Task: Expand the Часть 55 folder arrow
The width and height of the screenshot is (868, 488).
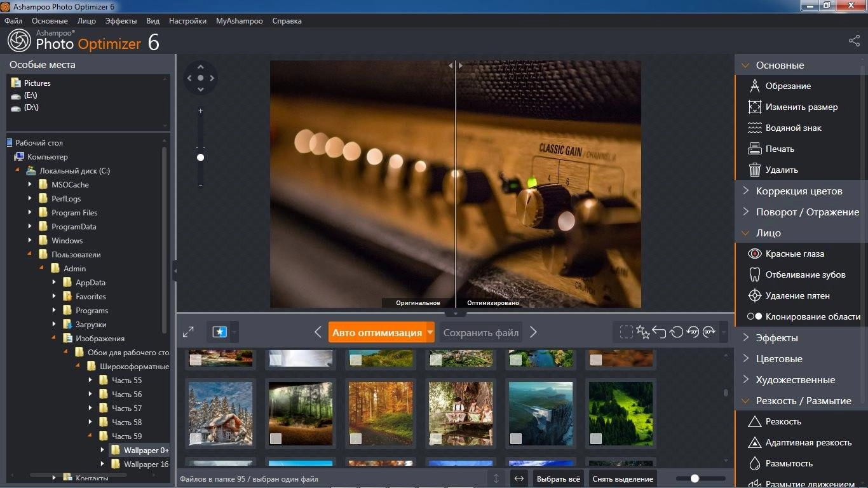Action: pyautogui.click(x=90, y=380)
